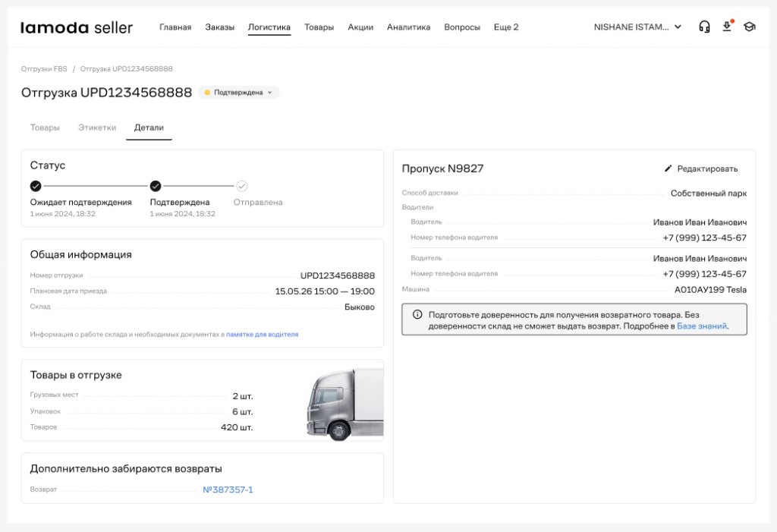Click the pending Отправлена step circle
Image resolution: width=777 pixels, height=532 pixels.
pos(242,186)
